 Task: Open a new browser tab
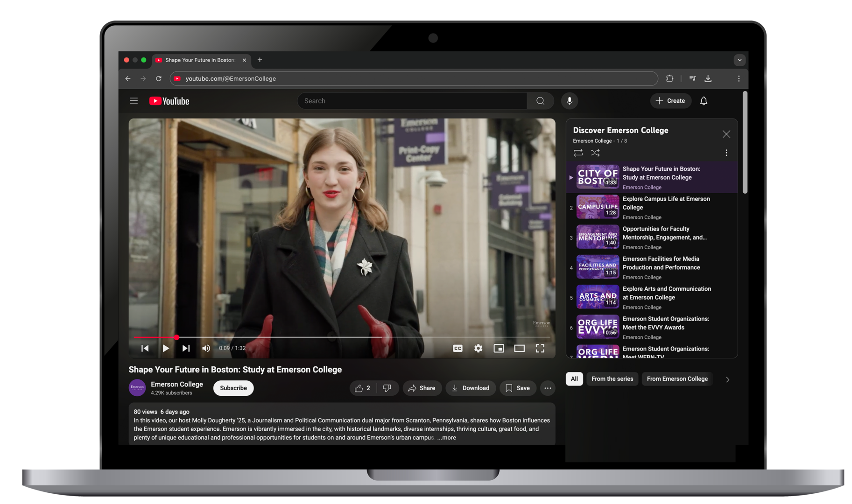[260, 60]
